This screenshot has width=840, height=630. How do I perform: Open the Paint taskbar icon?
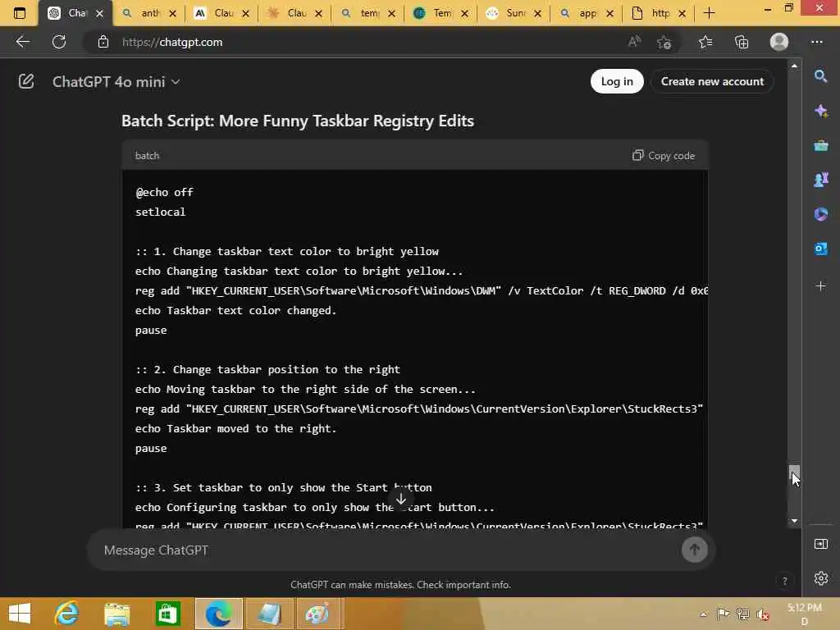click(317, 614)
